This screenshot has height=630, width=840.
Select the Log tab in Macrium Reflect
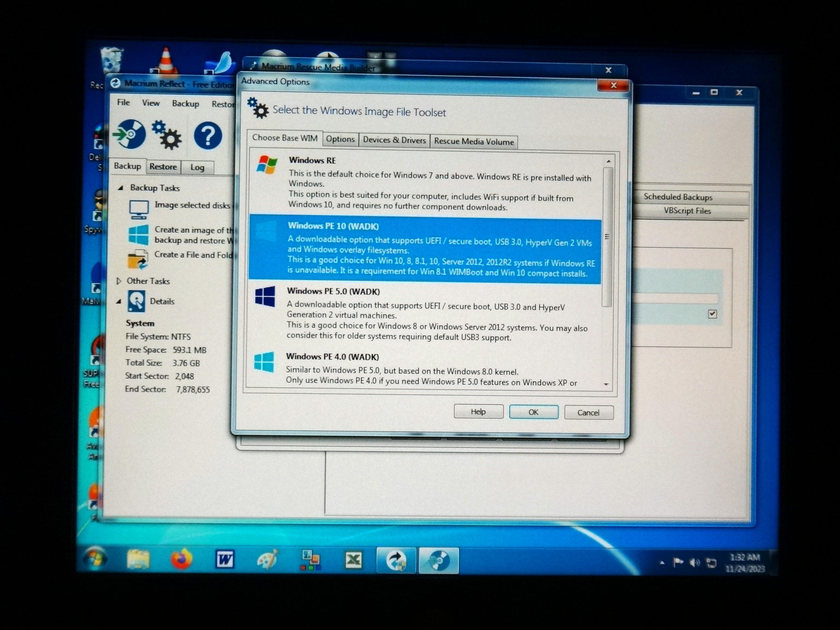[x=197, y=168]
